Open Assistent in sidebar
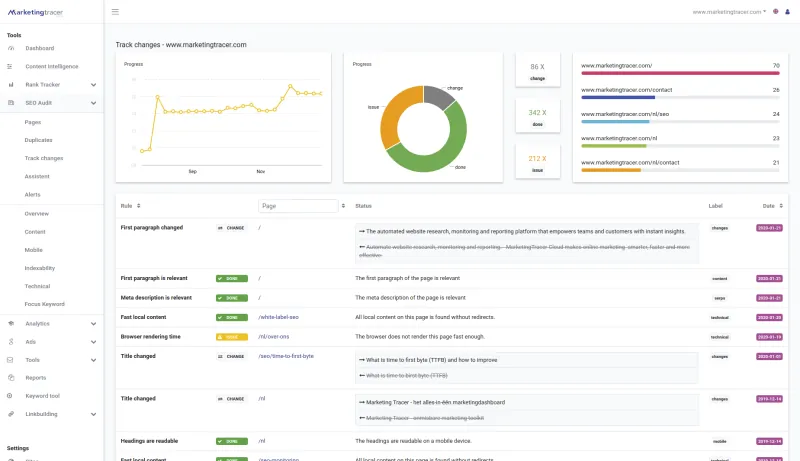This screenshot has height=461, width=800. (37, 176)
